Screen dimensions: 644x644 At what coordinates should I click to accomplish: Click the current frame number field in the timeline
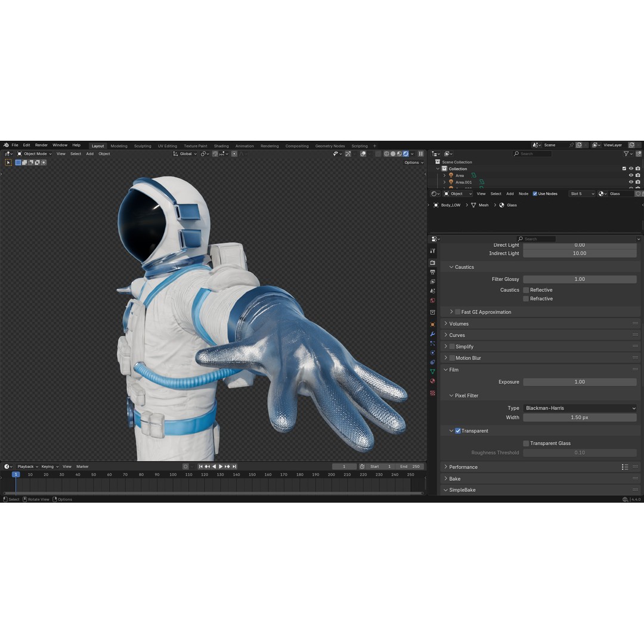point(344,466)
